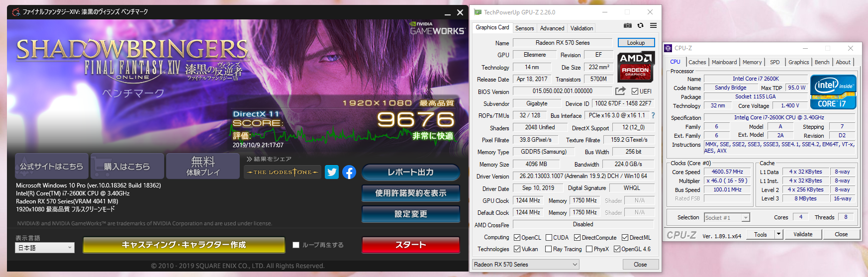This screenshot has width=868, height=277.
Task: Share result on Facebook
Action: coord(349,172)
